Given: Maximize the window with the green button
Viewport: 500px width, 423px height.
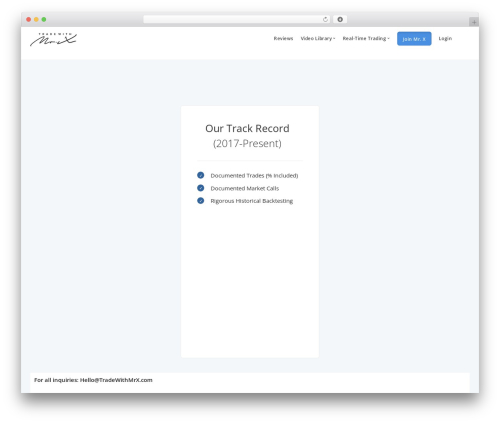Looking at the screenshot, I should click(x=44, y=19).
